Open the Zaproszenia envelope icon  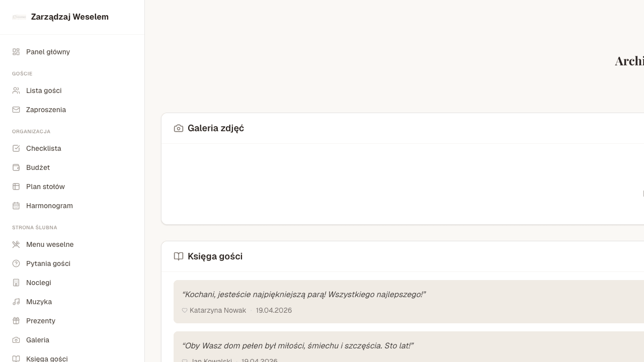[x=16, y=110]
